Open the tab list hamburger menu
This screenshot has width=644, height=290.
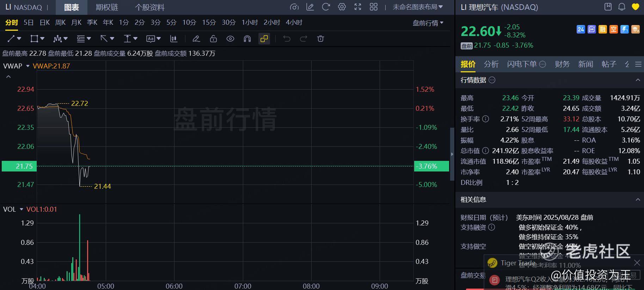coord(638,64)
